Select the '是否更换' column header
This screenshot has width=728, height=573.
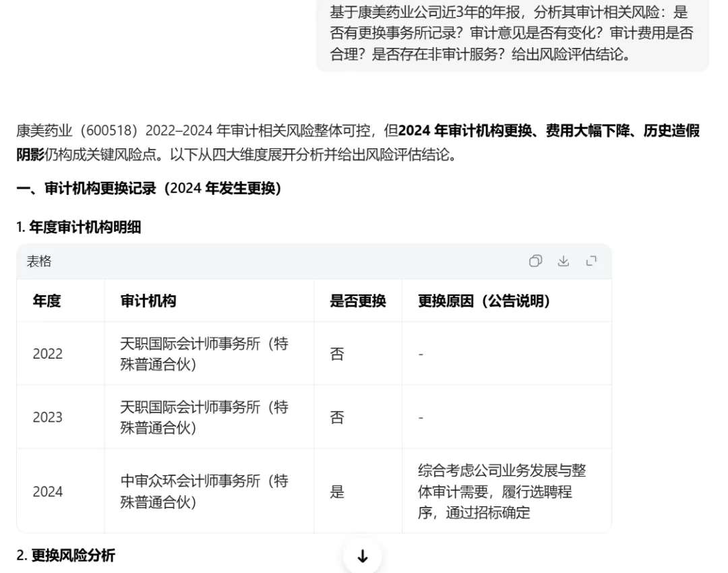(x=358, y=301)
